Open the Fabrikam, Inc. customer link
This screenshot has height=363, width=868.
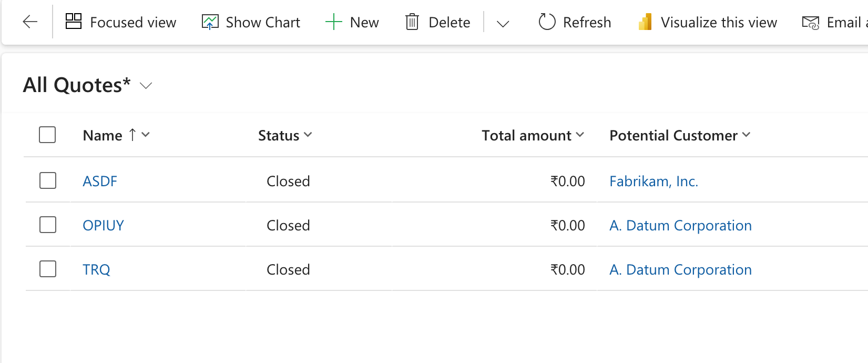click(x=653, y=181)
